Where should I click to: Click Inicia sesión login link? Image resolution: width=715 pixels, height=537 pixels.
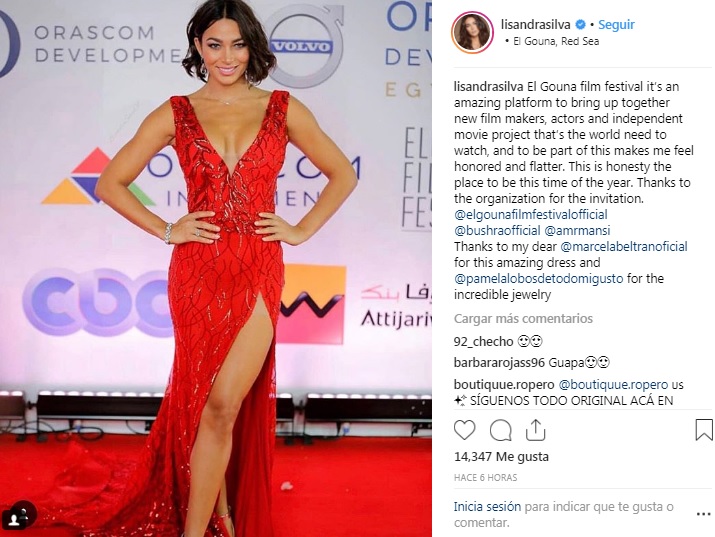click(487, 507)
